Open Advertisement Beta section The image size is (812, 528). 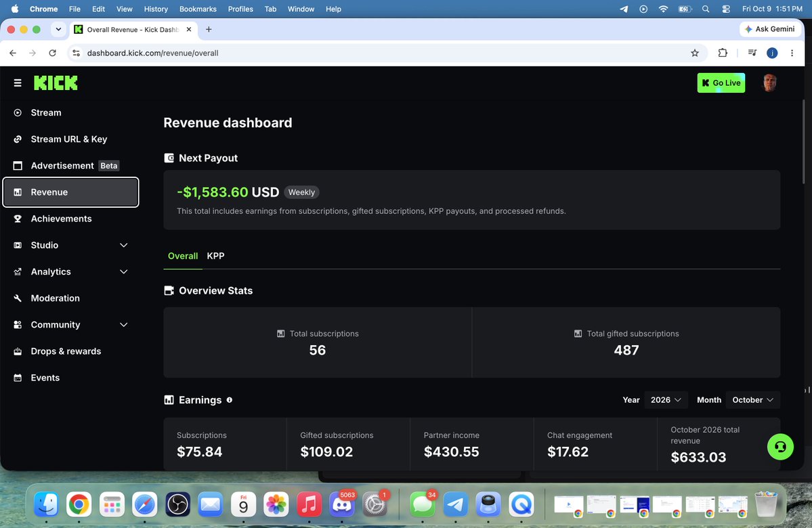pyautogui.click(x=70, y=166)
